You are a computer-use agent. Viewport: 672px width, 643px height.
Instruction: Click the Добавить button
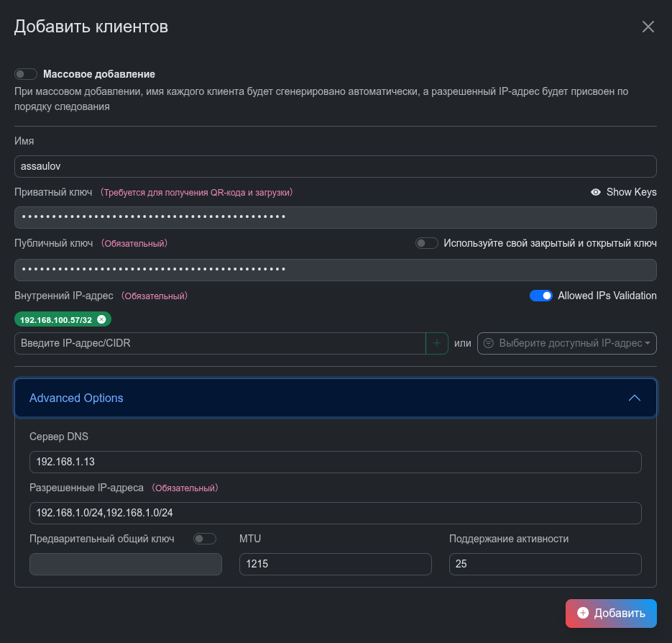tap(611, 614)
